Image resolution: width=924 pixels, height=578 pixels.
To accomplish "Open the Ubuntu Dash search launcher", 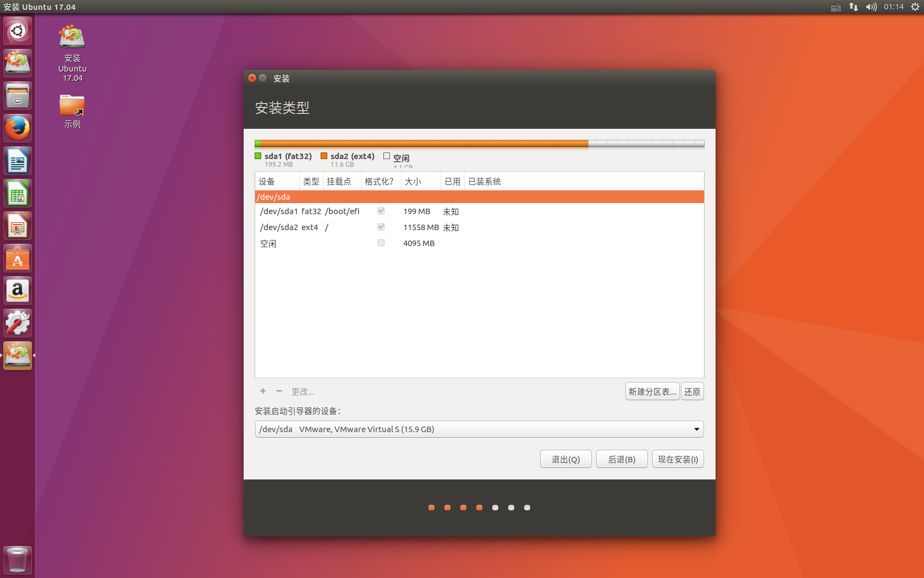I will tap(18, 31).
